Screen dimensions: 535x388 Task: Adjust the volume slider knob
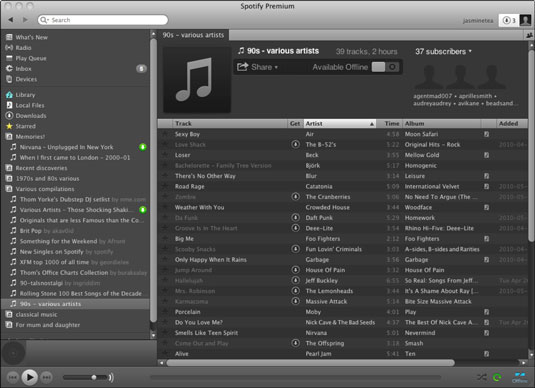coord(94,377)
